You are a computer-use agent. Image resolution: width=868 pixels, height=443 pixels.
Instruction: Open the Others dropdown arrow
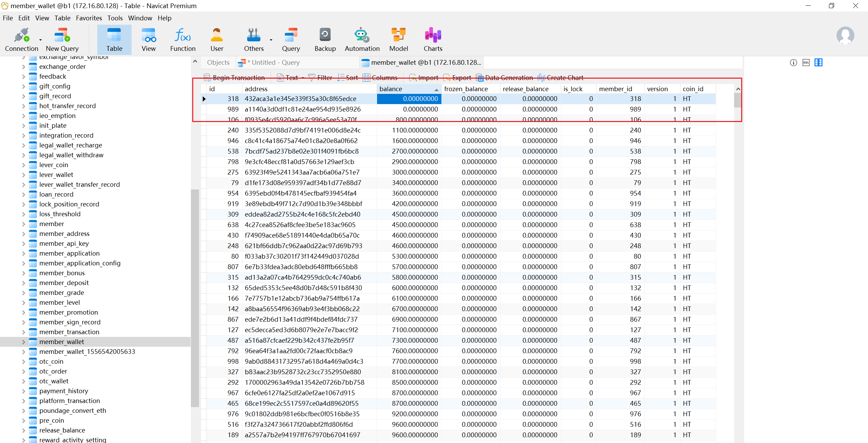pos(271,40)
